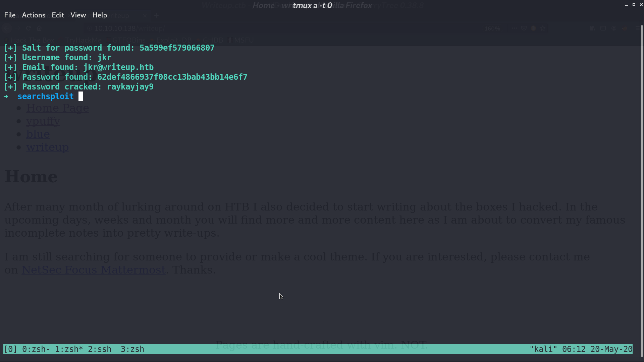Screen dimensions: 644x362
Task: Click the cracked password raykayjay9
Action: tap(130, 87)
